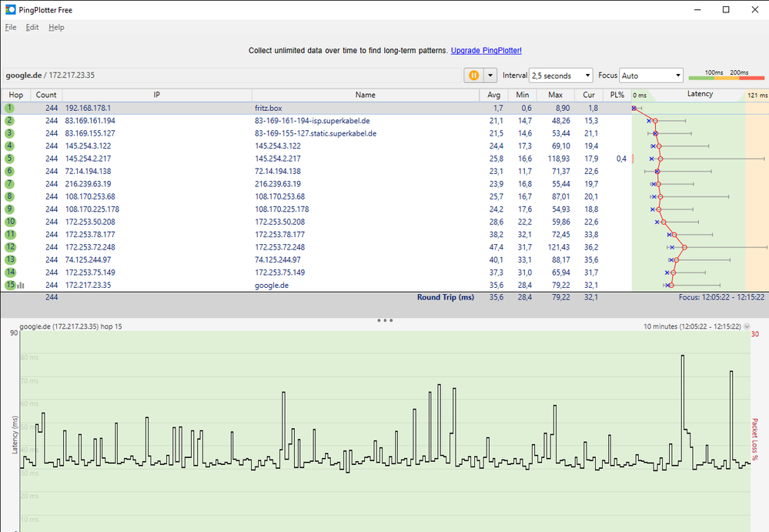The width and height of the screenshot is (769, 532).
Task: Click IP cell 74.125.244.97
Action: tap(89, 260)
